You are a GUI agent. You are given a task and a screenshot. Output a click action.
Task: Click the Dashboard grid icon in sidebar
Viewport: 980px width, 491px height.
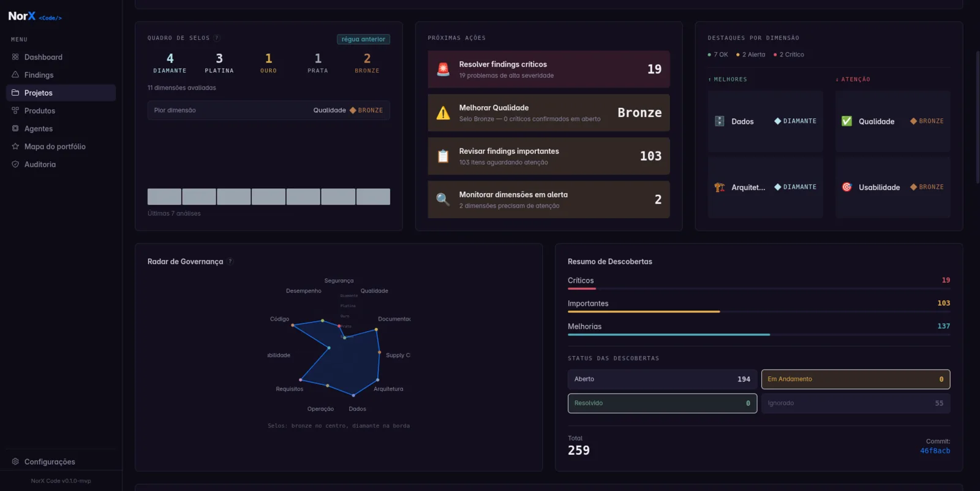(x=15, y=57)
